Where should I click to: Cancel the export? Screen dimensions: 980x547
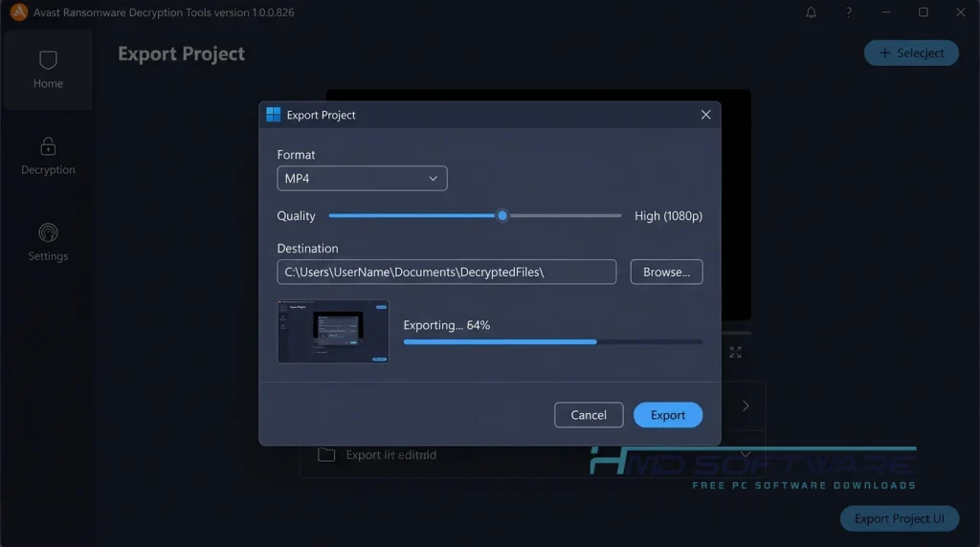pos(589,415)
